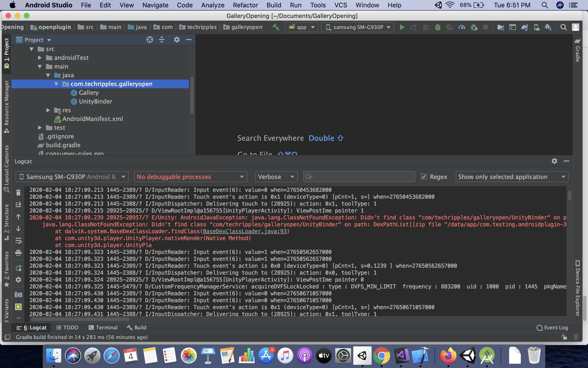Toggle Layout Captures side tab
Screen dimensions: 588x368
tap(7, 168)
